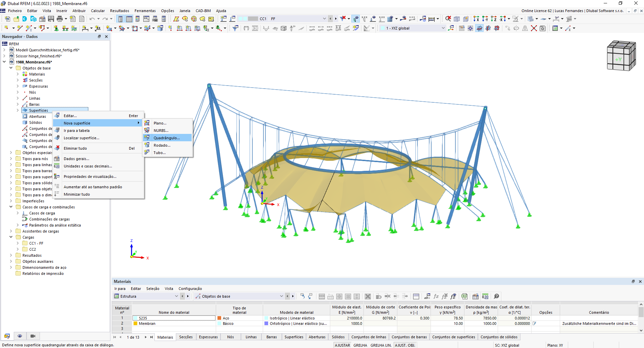This screenshot has height=348, width=644.
Task: Open the Calcular menu in the menu bar
Action: tap(98, 11)
